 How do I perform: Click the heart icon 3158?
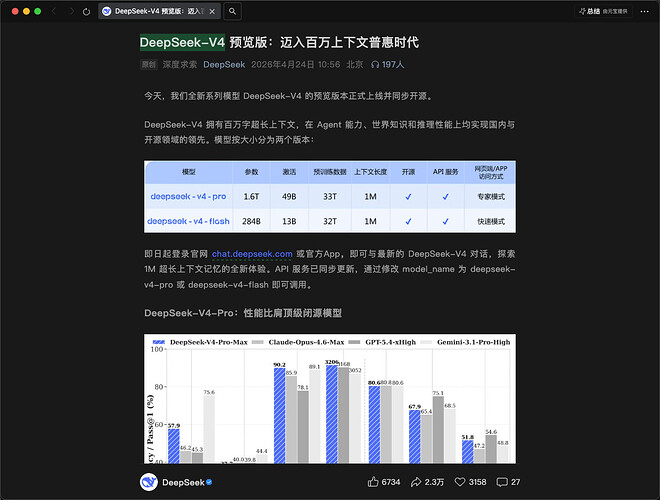(470, 482)
